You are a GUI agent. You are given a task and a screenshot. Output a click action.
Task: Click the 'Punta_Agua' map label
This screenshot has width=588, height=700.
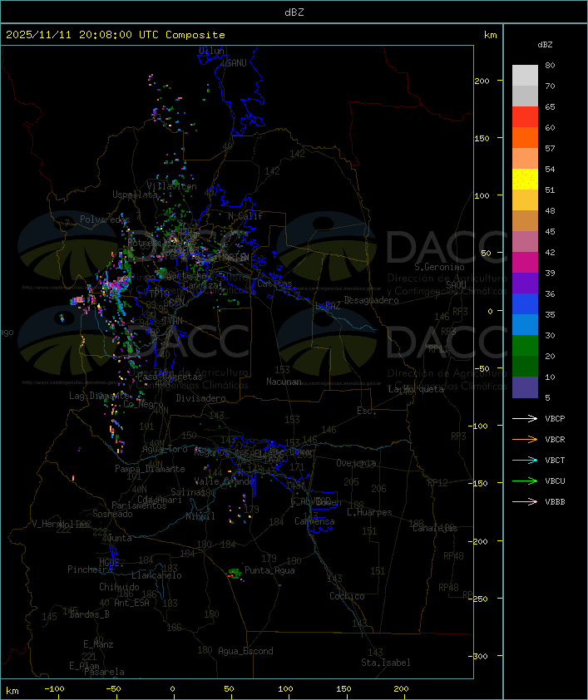pos(269,570)
